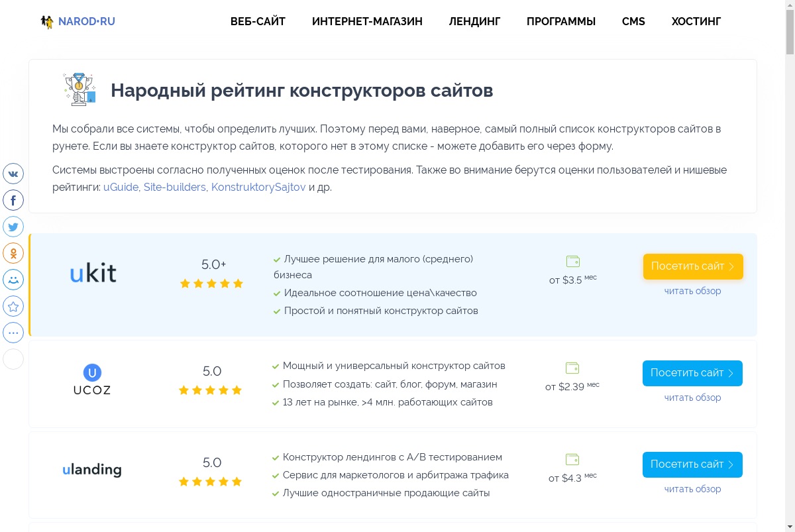795x532 pixels.
Task: Share page via VK icon
Action: point(13,174)
